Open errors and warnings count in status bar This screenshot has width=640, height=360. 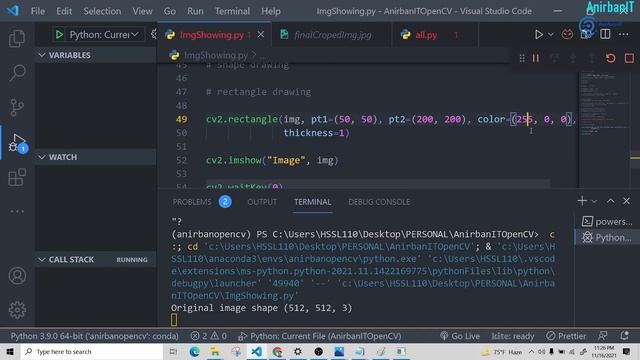(208, 336)
